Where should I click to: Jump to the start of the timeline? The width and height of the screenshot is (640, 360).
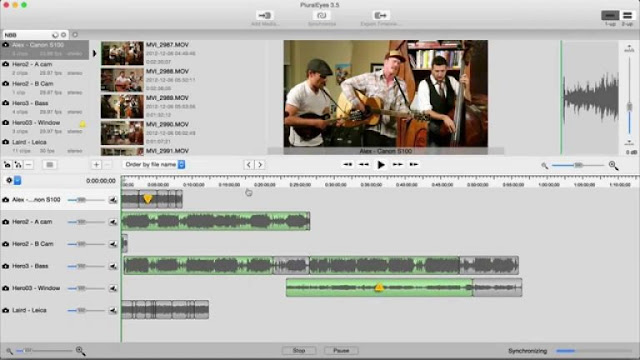pyautogui.click(x=347, y=164)
